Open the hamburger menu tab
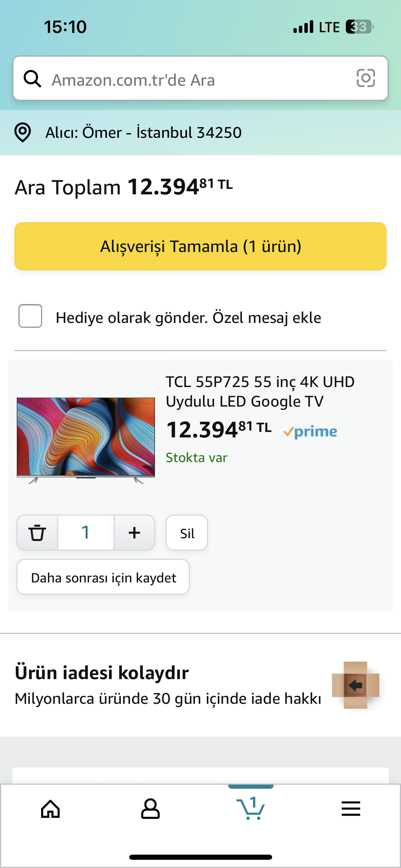 (351, 809)
